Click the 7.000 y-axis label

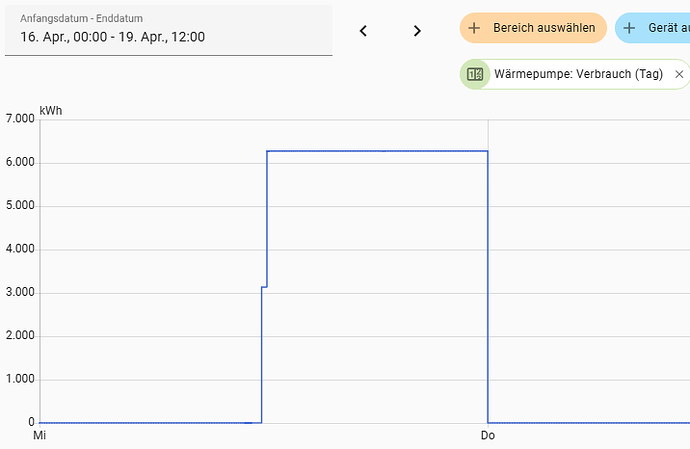coord(20,118)
